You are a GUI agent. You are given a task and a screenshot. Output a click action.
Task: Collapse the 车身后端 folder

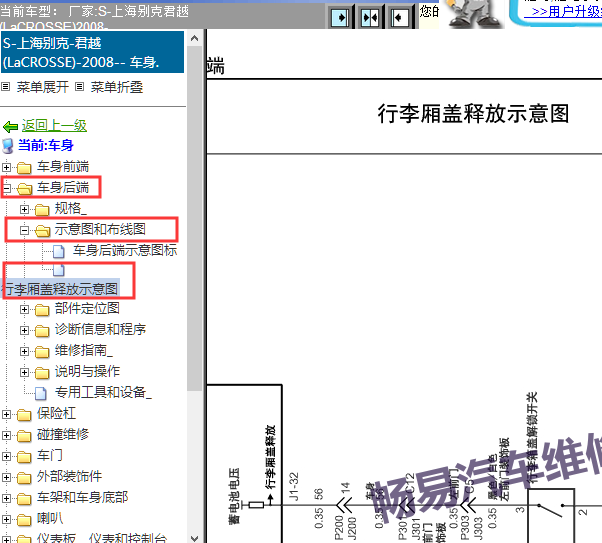(6, 188)
